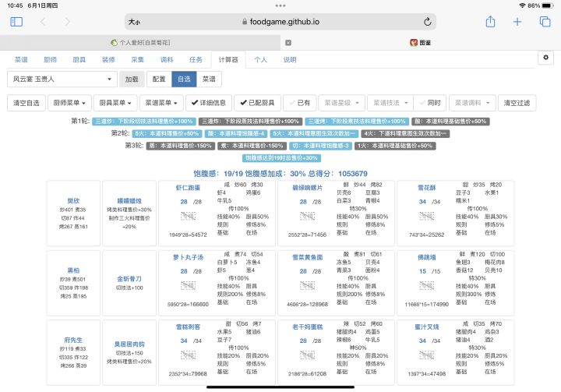
Task: Expand the 菜谱菜单 dropdown
Action: (161, 103)
